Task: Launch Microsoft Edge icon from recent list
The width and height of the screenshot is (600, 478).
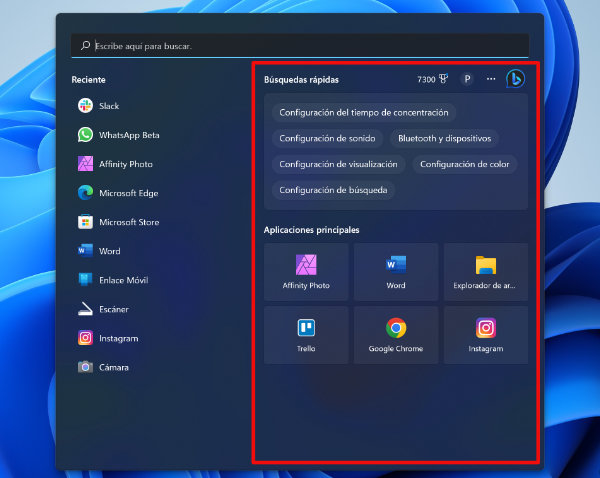Action: pos(85,193)
